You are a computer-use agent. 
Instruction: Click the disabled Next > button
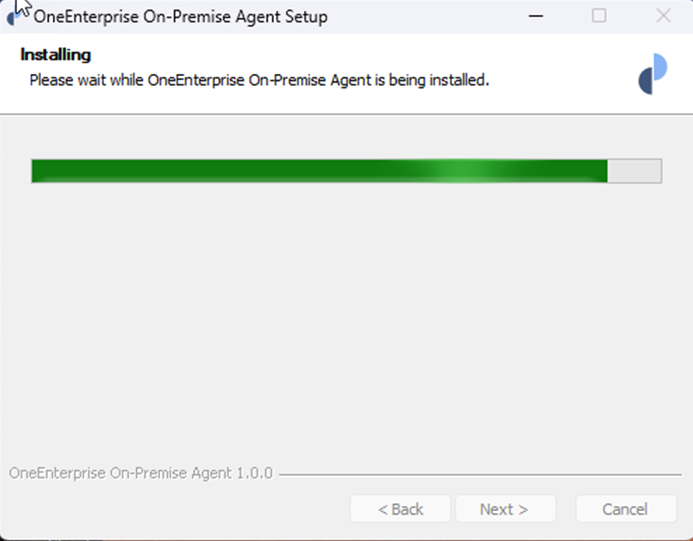coord(504,509)
